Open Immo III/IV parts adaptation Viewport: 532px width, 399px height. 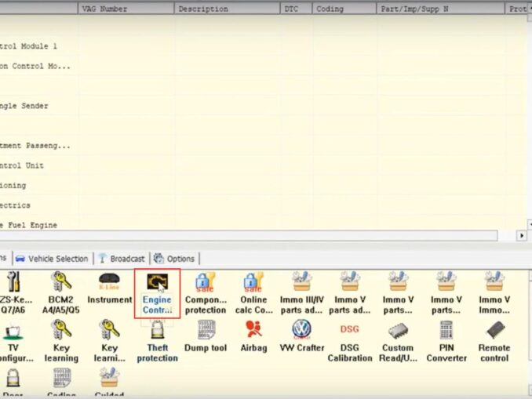pyautogui.click(x=301, y=293)
